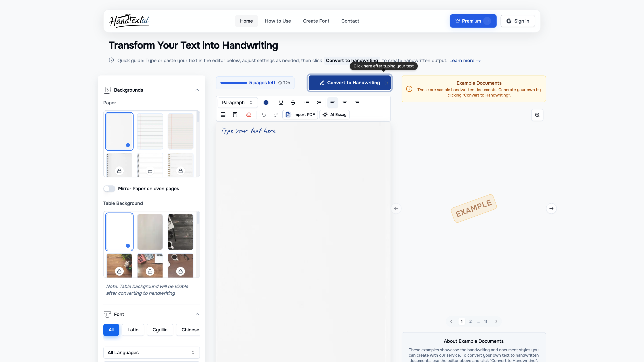Open the blue text color picker
Screen dimensions: 644x362
pos(266,102)
